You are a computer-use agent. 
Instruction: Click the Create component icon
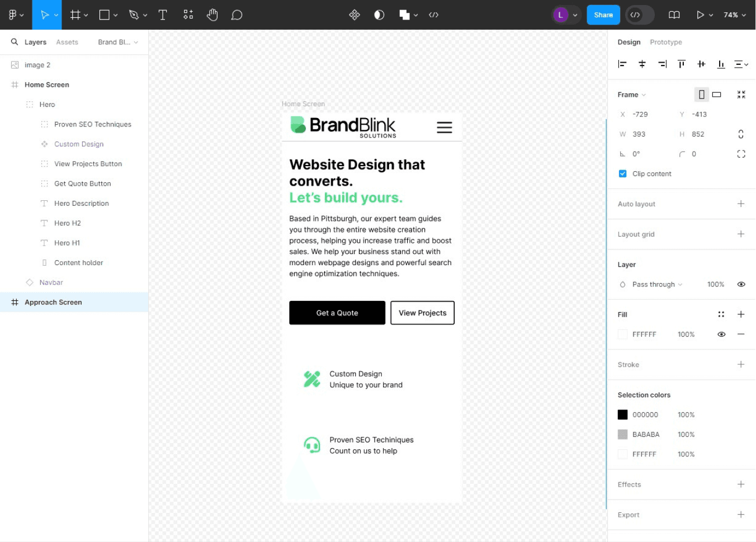(x=355, y=15)
